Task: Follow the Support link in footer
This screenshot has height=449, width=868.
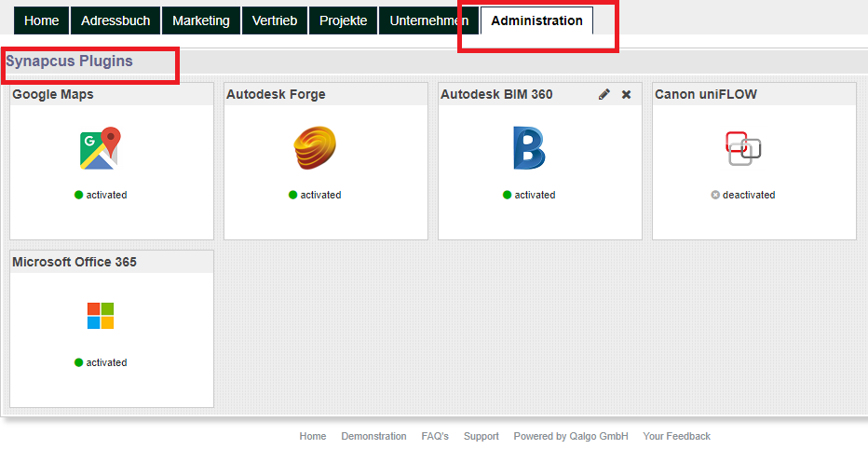Action: coord(481,436)
